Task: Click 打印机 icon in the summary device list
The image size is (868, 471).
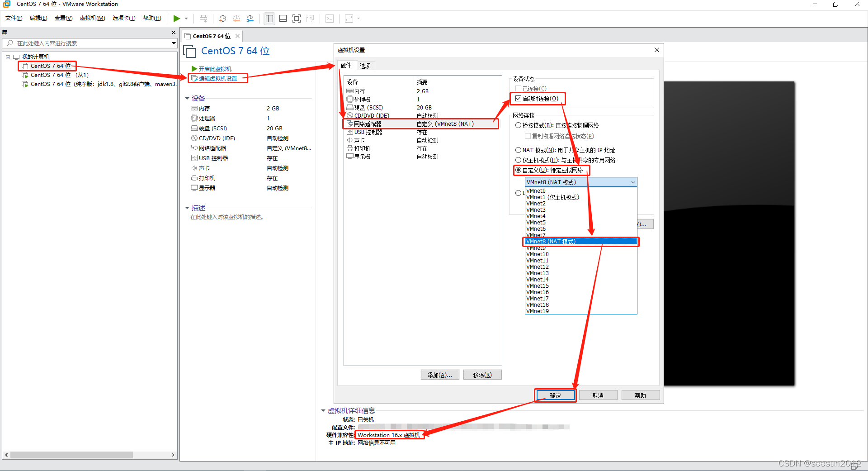Action: (x=194, y=178)
